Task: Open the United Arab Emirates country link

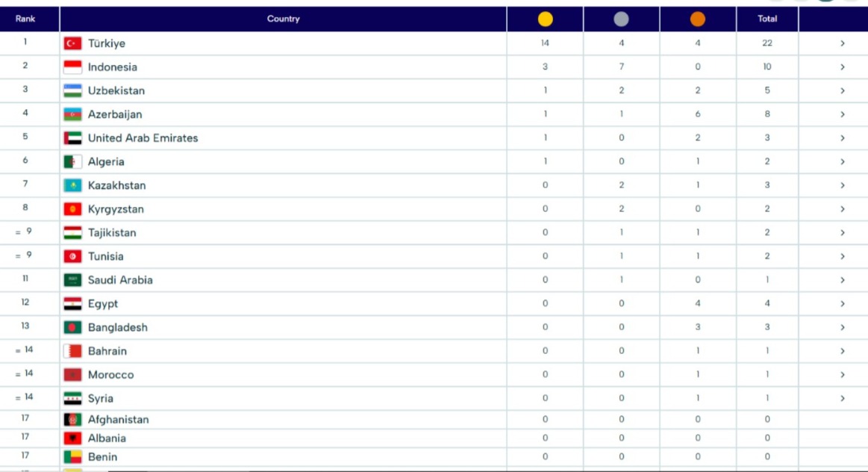Action: (x=143, y=138)
